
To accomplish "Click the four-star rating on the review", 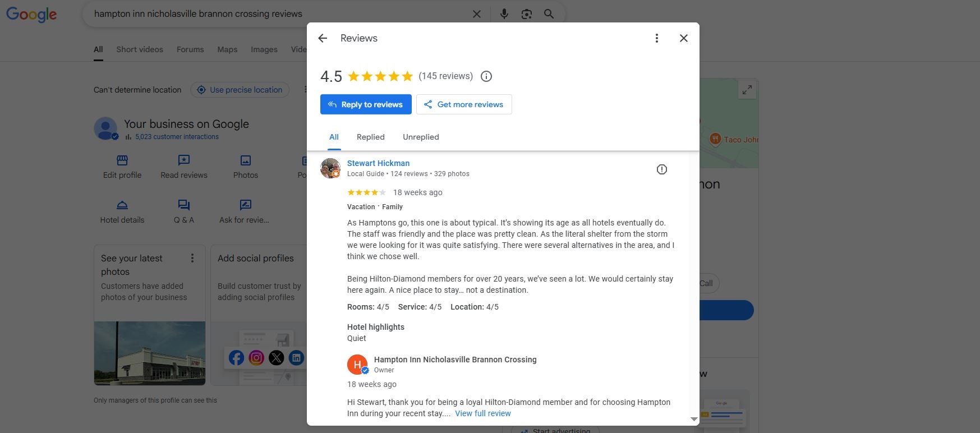I will pyautogui.click(x=366, y=192).
